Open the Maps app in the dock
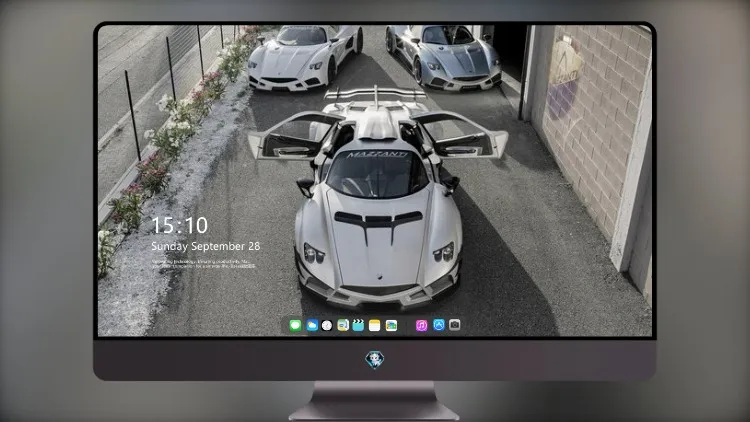The image size is (750, 422). [343, 325]
